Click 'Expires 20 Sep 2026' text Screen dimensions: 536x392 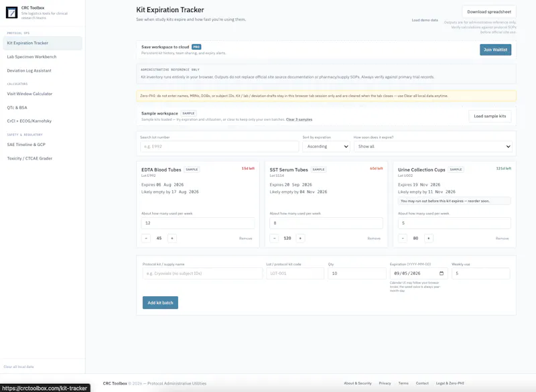point(291,184)
